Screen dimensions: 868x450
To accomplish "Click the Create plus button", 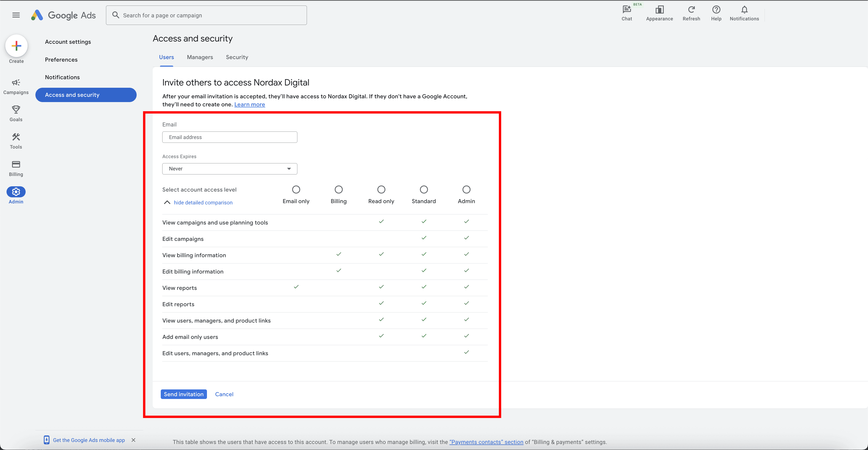I will (16, 46).
